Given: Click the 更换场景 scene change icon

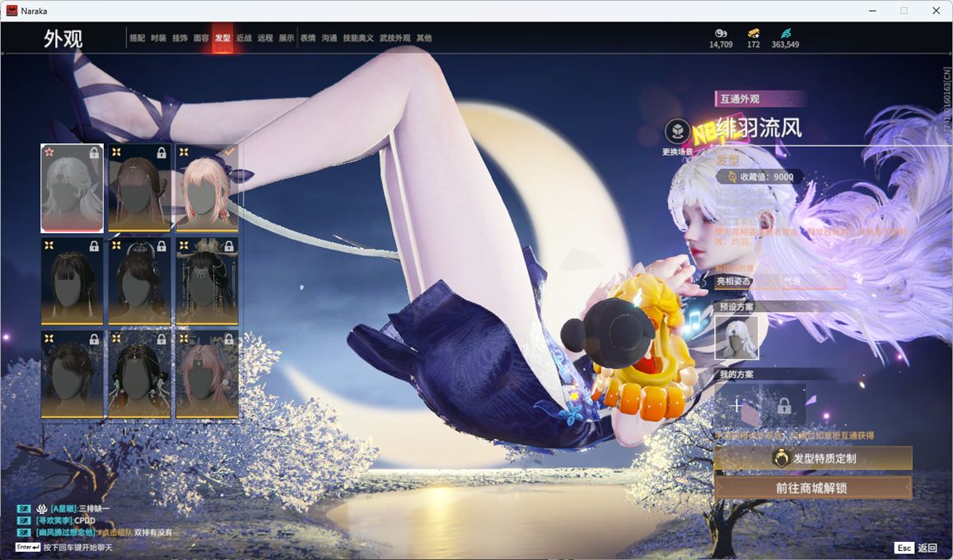Looking at the screenshot, I should coord(677,131).
